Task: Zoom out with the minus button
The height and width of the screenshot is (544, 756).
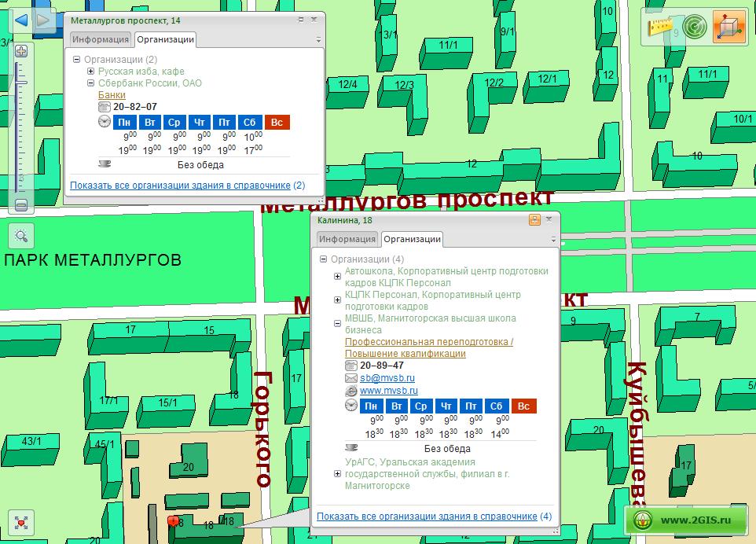Action: (21, 205)
